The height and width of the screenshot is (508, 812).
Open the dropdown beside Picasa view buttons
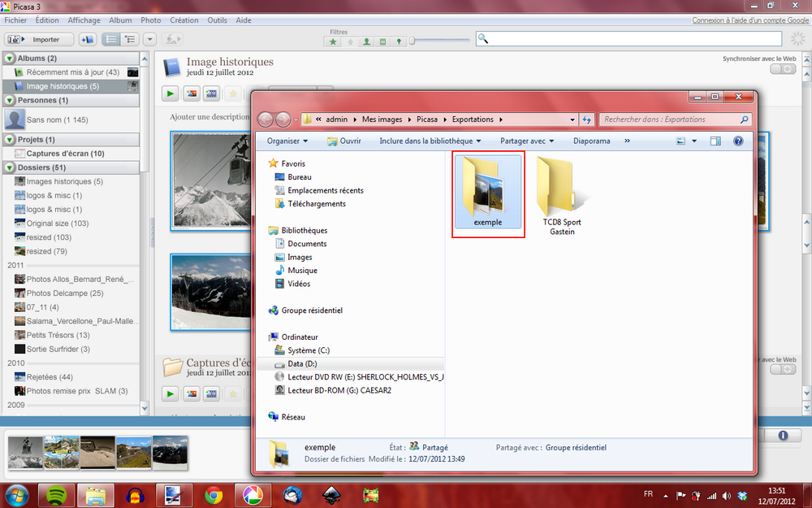tap(149, 39)
